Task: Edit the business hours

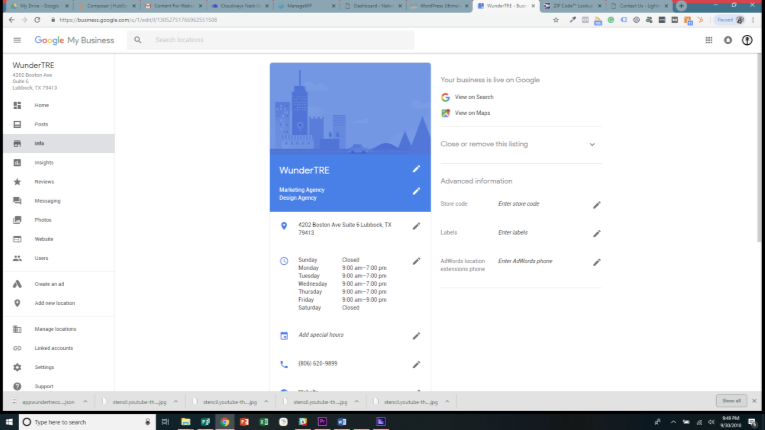Action: (x=416, y=261)
